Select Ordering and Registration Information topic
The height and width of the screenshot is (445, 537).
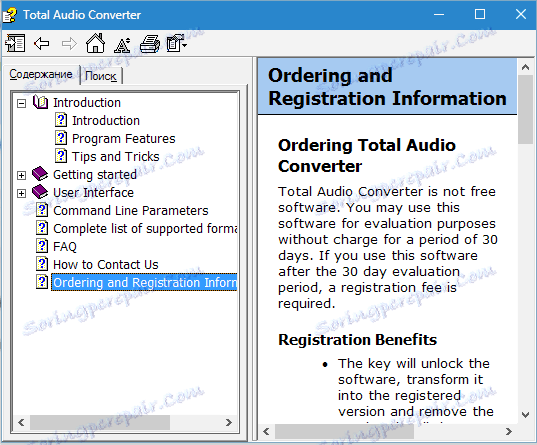[144, 282]
